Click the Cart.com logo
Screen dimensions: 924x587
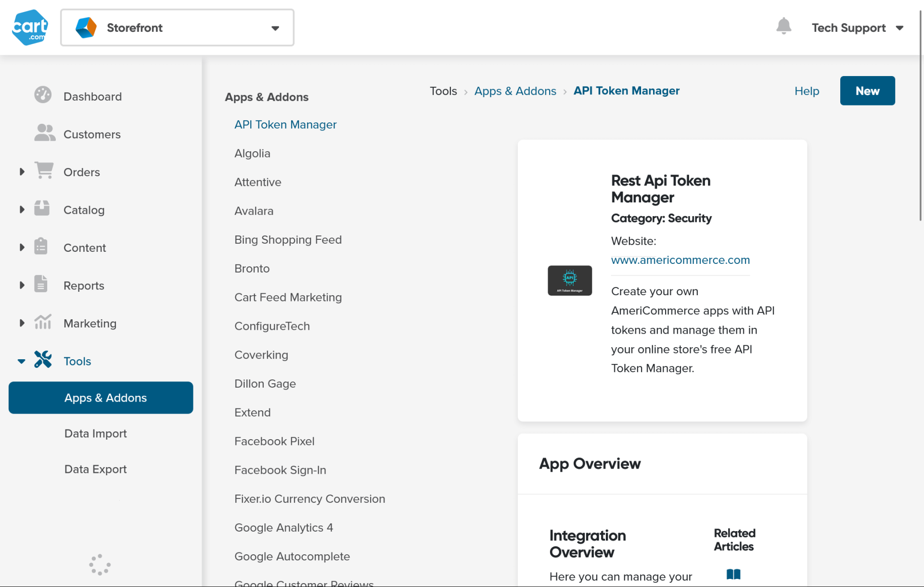click(x=30, y=27)
